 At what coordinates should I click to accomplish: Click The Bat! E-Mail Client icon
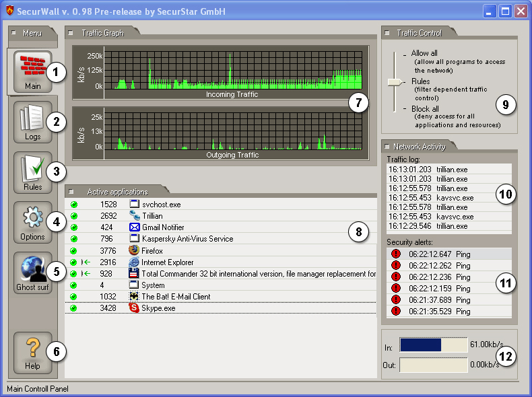(x=134, y=296)
